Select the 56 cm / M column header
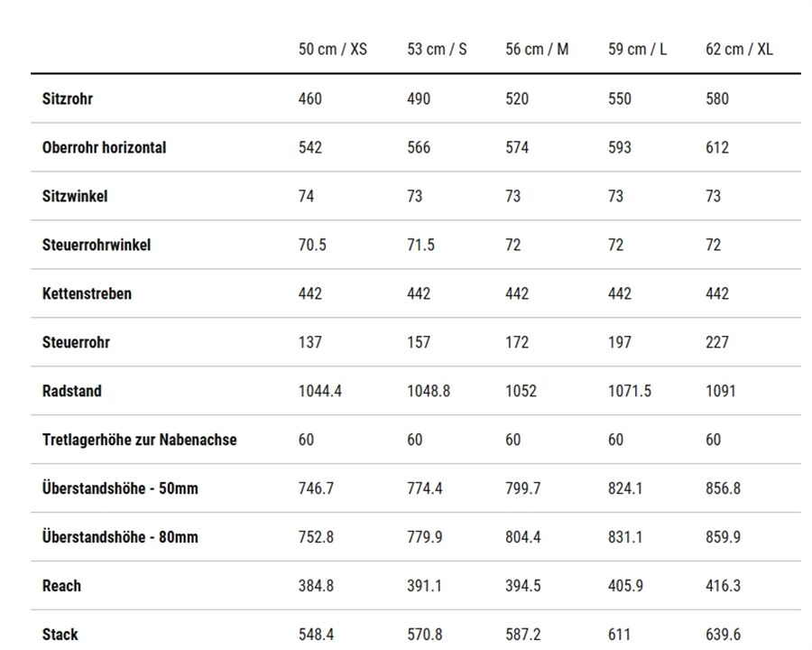This screenshot has height=650, width=812. [x=537, y=50]
